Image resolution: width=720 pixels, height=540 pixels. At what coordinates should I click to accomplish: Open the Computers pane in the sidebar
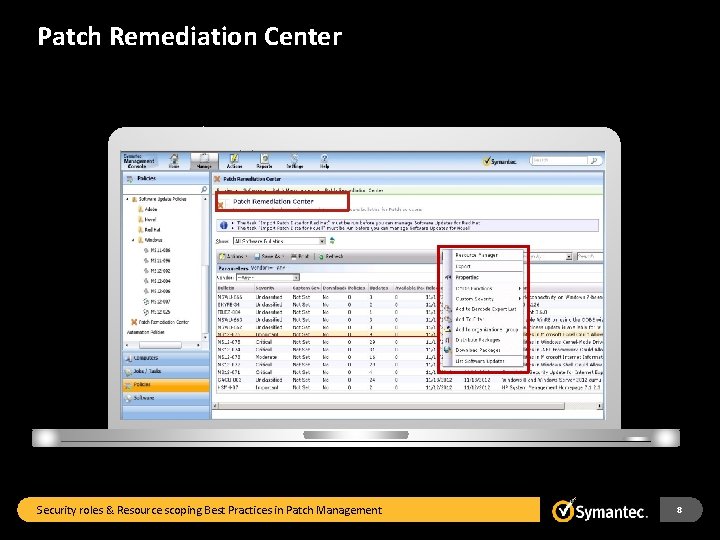pos(166,358)
